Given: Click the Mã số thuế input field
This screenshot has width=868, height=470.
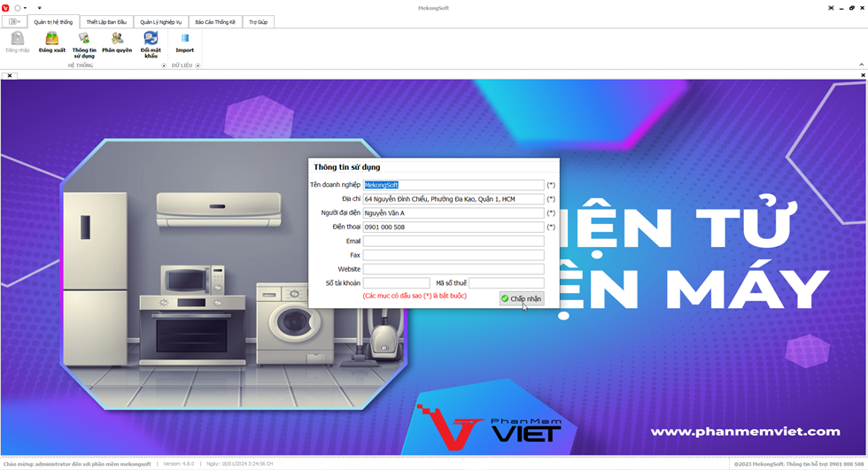Looking at the screenshot, I should pyautogui.click(x=507, y=283).
